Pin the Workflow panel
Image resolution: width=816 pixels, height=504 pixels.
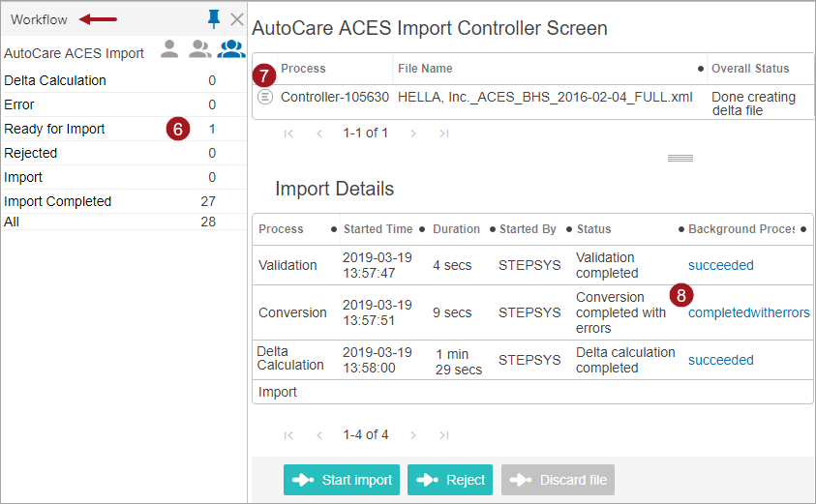(x=213, y=19)
